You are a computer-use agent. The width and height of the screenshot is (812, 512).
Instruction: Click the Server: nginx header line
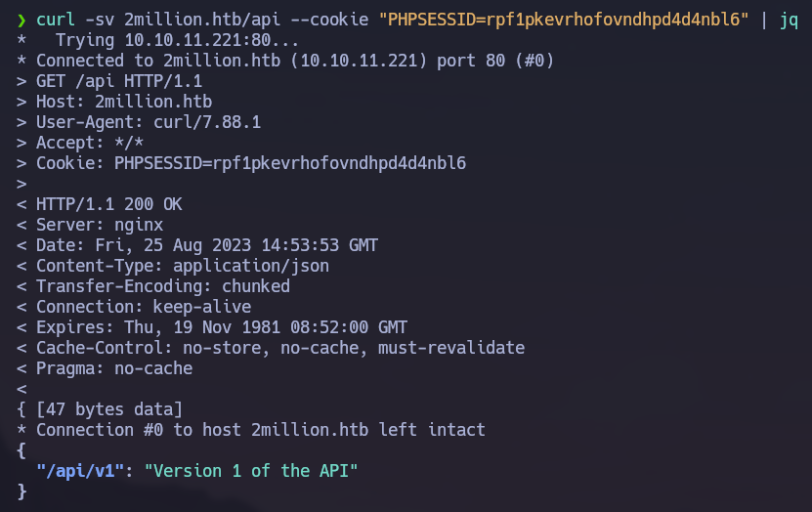coord(100,225)
